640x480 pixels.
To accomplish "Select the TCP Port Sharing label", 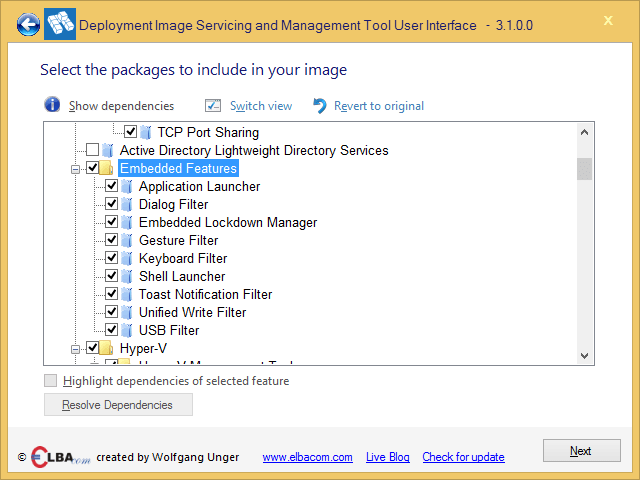I will (208, 132).
